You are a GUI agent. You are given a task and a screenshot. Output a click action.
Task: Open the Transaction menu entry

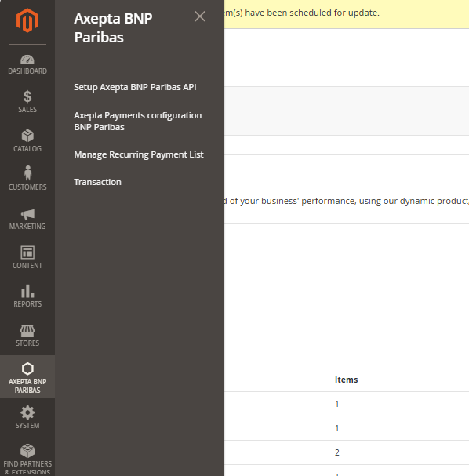pyautogui.click(x=97, y=182)
